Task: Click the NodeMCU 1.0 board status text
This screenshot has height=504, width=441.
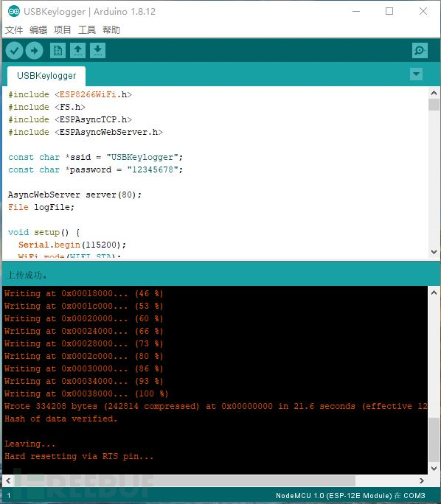Action: coord(350,496)
